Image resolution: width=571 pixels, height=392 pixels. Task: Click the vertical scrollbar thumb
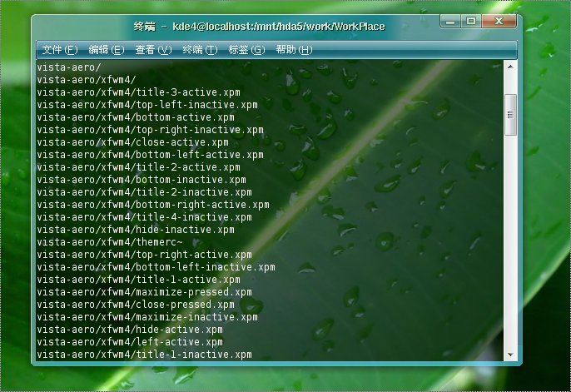tap(510, 115)
